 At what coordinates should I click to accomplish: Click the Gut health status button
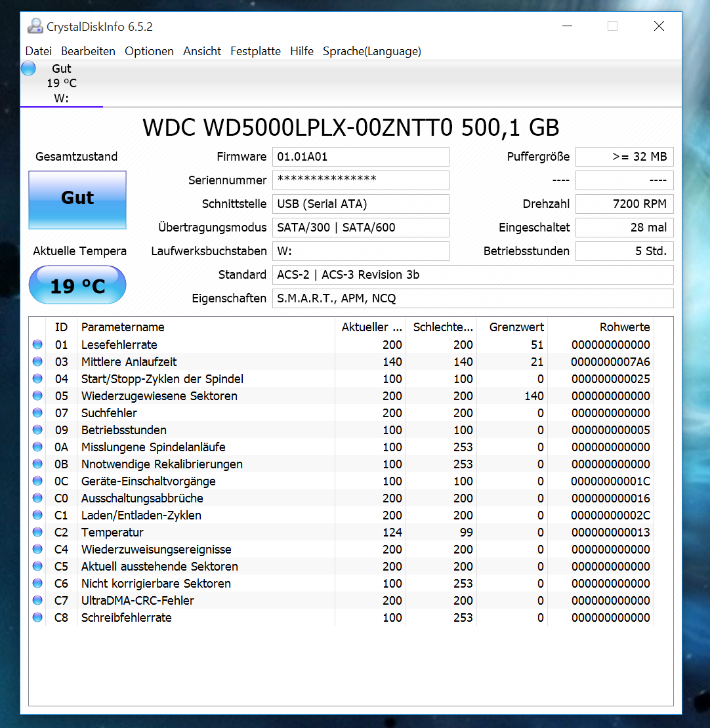(77, 199)
